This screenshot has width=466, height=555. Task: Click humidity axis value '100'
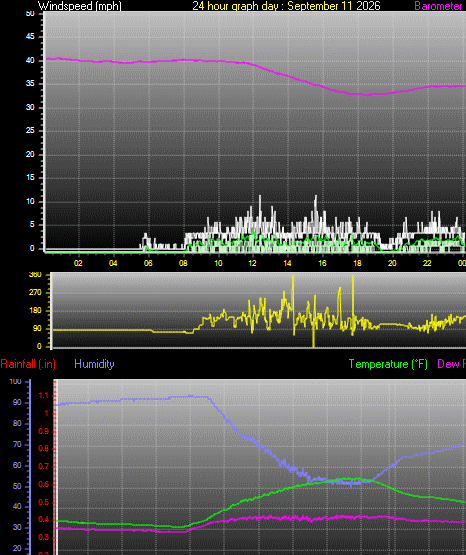[15, 382]
